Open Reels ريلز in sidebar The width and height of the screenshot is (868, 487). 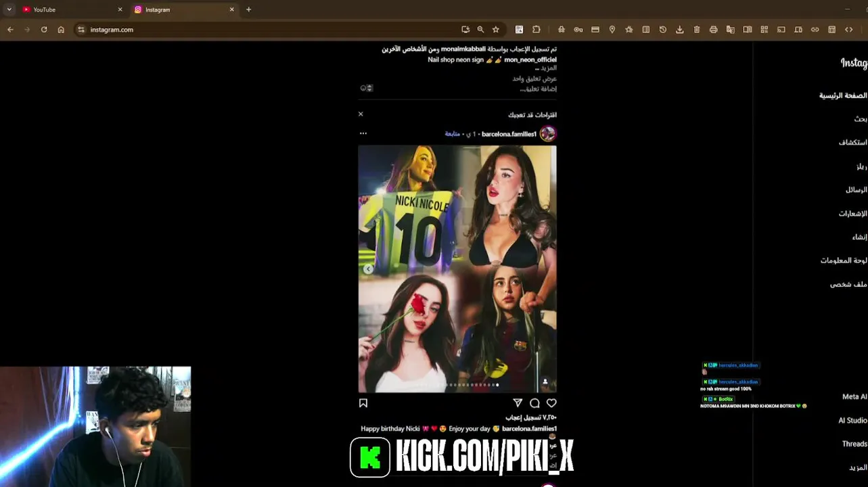tap(862, 166)
